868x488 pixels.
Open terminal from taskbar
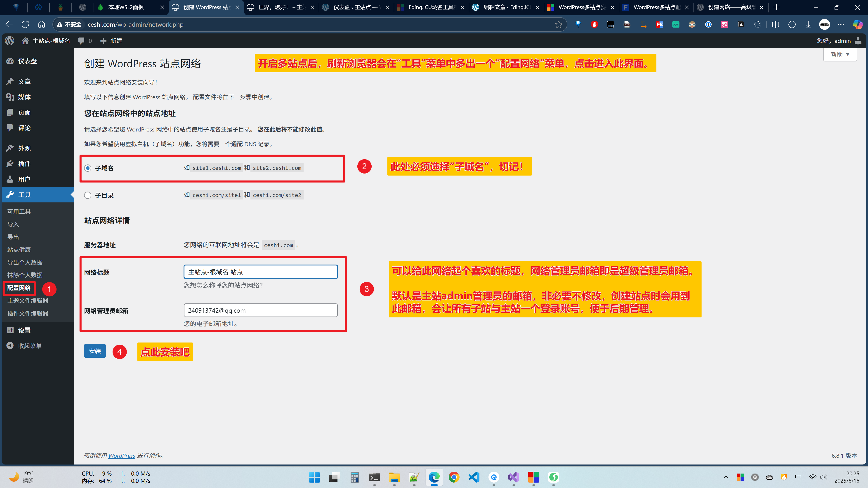tap(374, 477)
